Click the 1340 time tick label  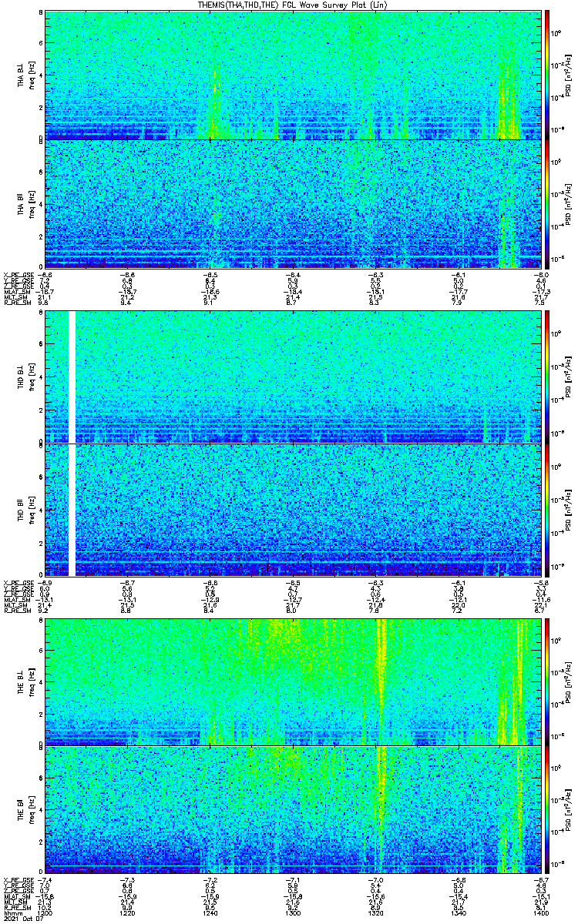click(459, 912)
